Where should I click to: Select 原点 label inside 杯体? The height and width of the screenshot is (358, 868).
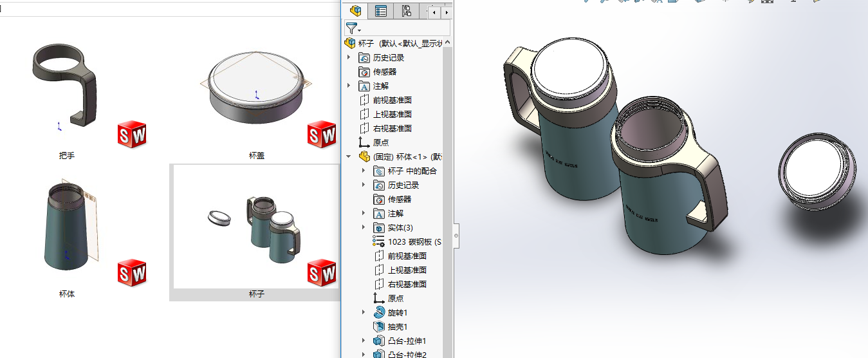[396, 298]
